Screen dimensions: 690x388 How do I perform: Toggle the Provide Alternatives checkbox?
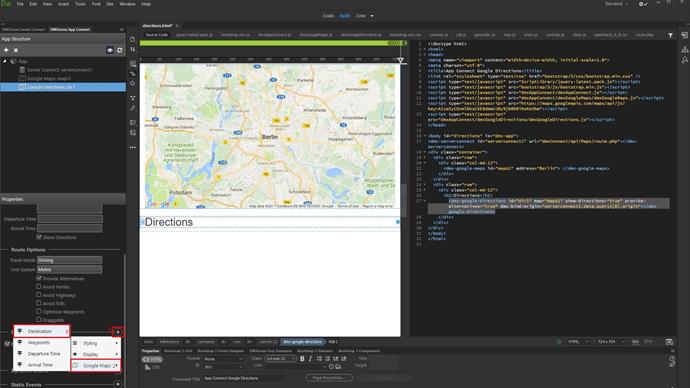tap(39, 278)
